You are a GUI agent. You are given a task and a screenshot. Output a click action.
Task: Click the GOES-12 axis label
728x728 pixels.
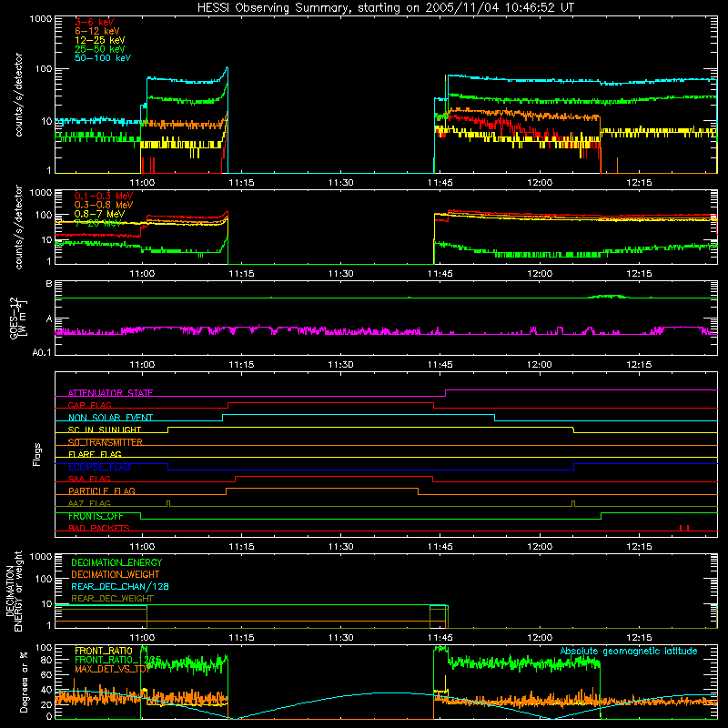[17, 318]
